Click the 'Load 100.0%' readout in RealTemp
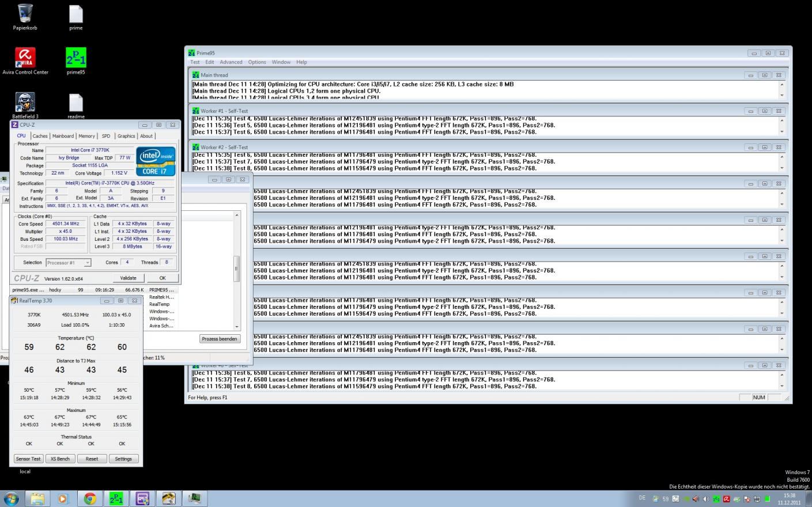Viewport: 812px width, 507px height. 75,325
